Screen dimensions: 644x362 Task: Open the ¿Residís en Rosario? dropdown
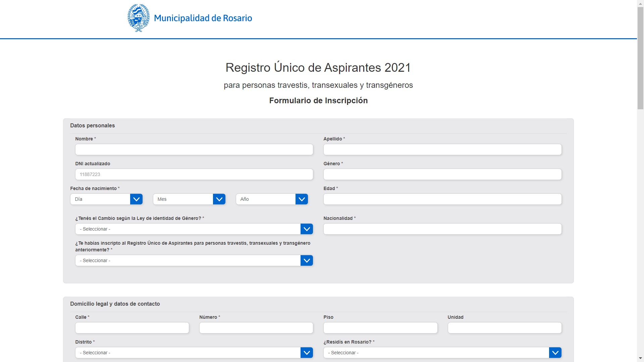point(442,353)
